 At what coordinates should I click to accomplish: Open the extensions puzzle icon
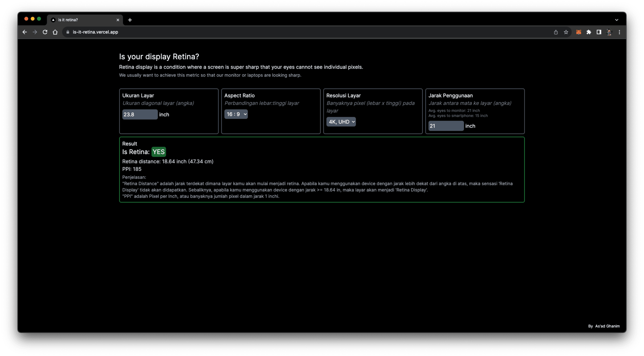pyautogui.click(x=589, y=32)
